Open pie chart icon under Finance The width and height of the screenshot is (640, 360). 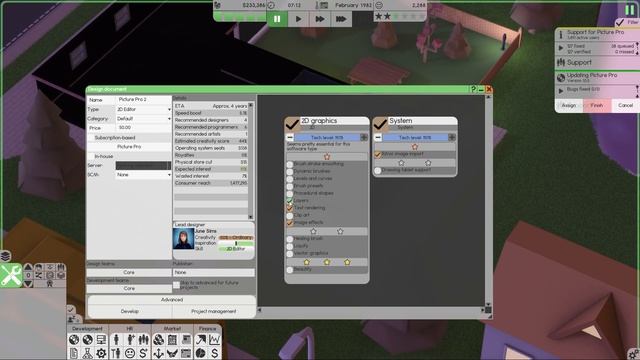(x=201, y=353)
